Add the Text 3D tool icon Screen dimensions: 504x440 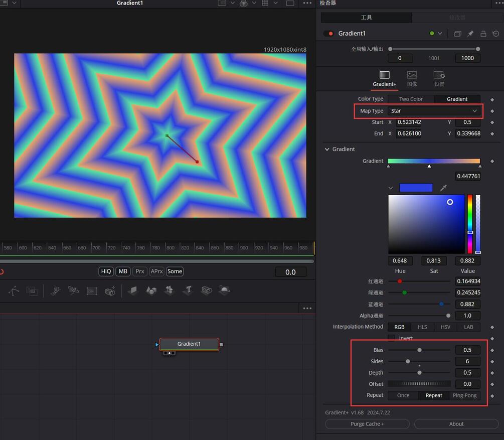tap(188, 291)
